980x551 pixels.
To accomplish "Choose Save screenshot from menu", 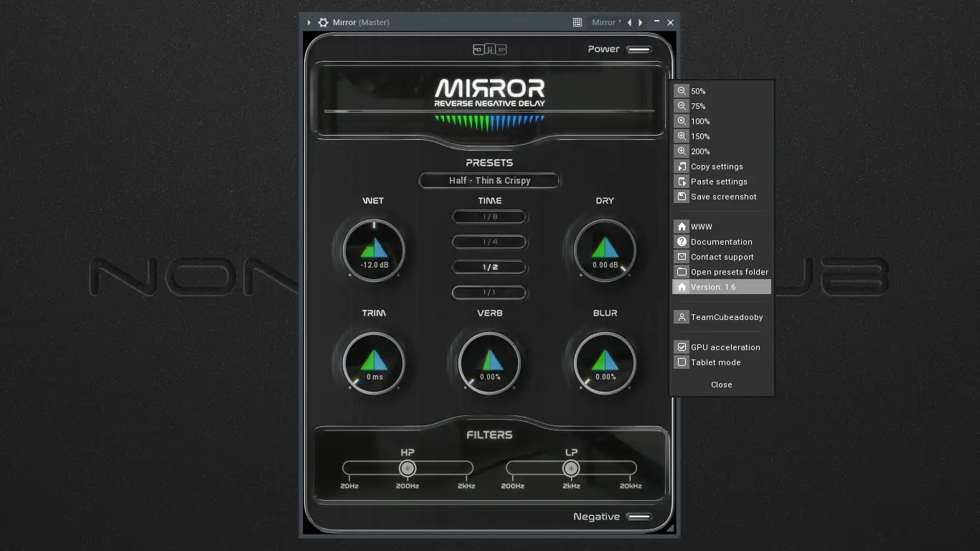I will click(x=722, y=197).
